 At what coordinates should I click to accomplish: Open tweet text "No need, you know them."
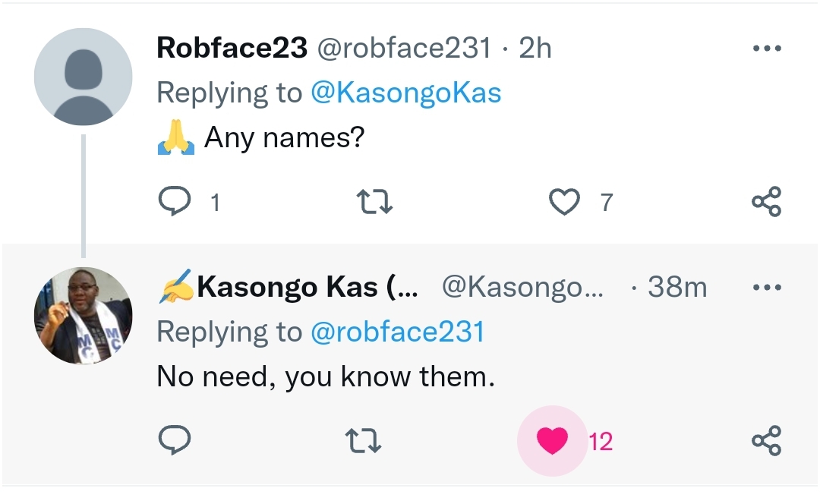[x=326, y=376]
